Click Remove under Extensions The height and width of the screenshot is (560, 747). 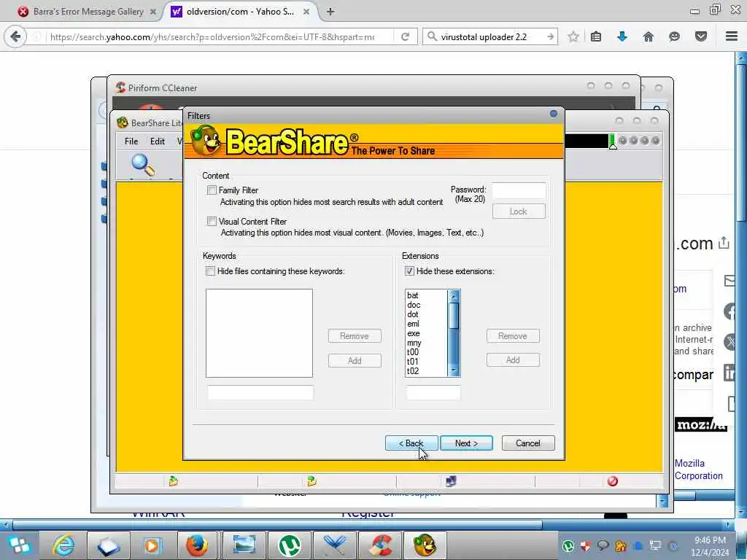[513, 336]
